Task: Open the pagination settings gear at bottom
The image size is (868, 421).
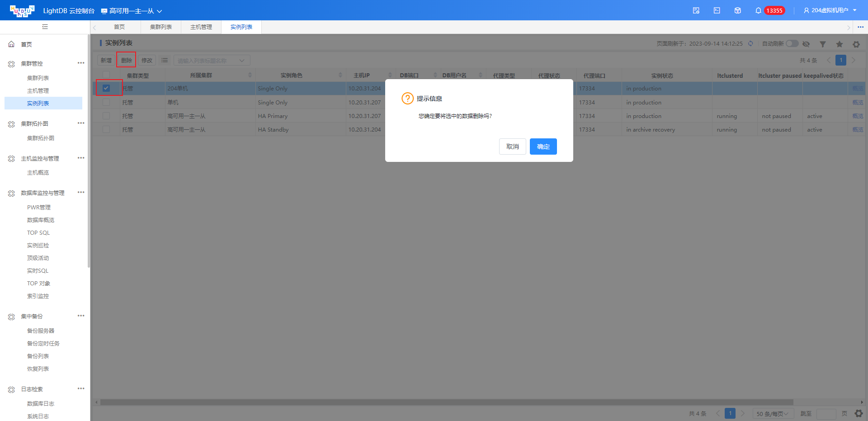Action: (x=859, y=413)
